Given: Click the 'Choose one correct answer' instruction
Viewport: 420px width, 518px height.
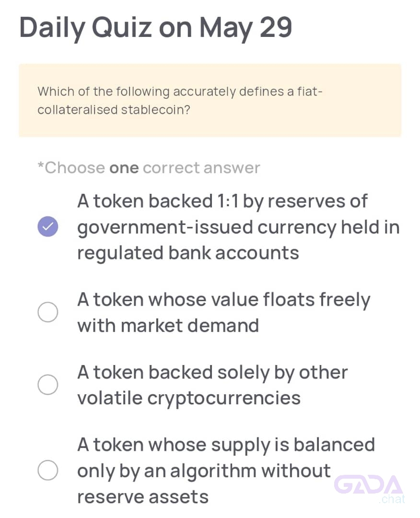Looking at the screenshot, I should (x=149, y=168).
